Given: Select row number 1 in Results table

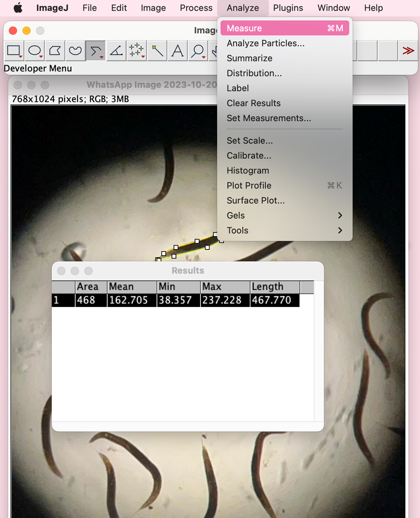Looking at the screenshot, I should (x=63, y=300).
